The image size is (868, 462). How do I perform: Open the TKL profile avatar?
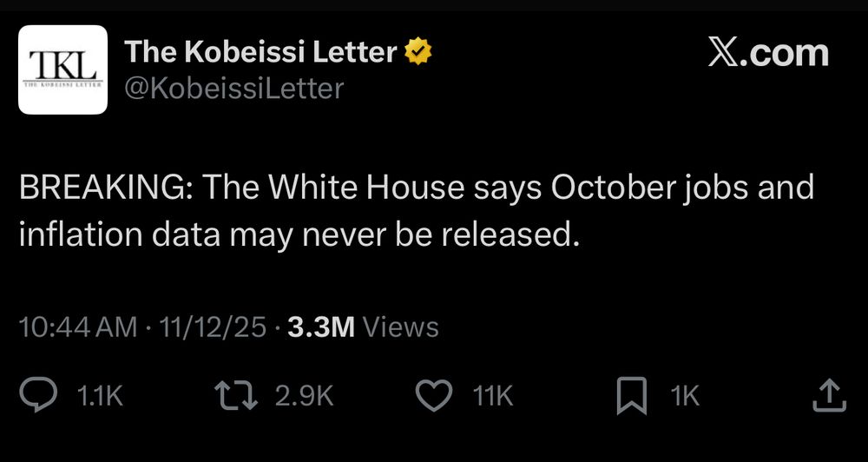coord(62,69)
